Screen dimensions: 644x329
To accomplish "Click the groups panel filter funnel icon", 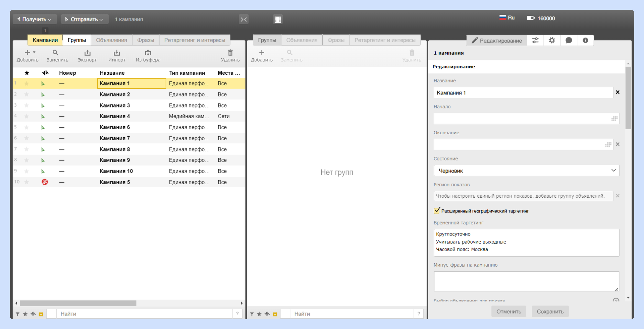I will pyautogui.click(x=252, y=314).
